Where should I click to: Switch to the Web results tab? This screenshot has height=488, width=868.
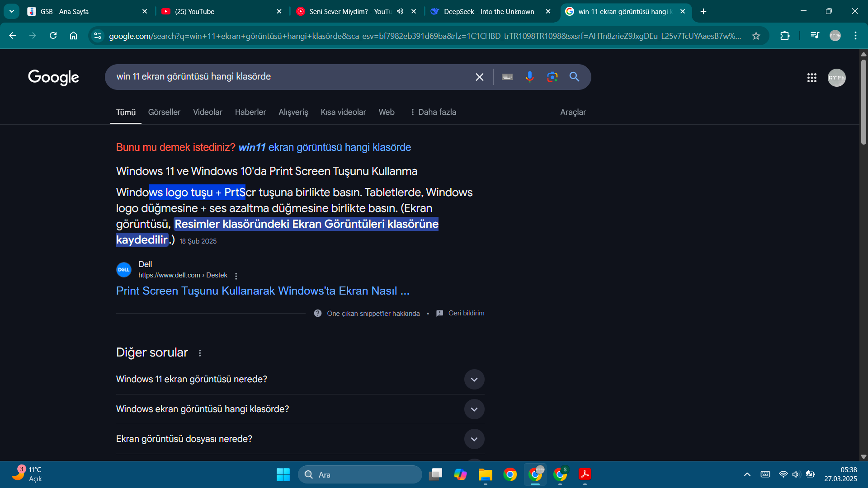tap(387, 112)
